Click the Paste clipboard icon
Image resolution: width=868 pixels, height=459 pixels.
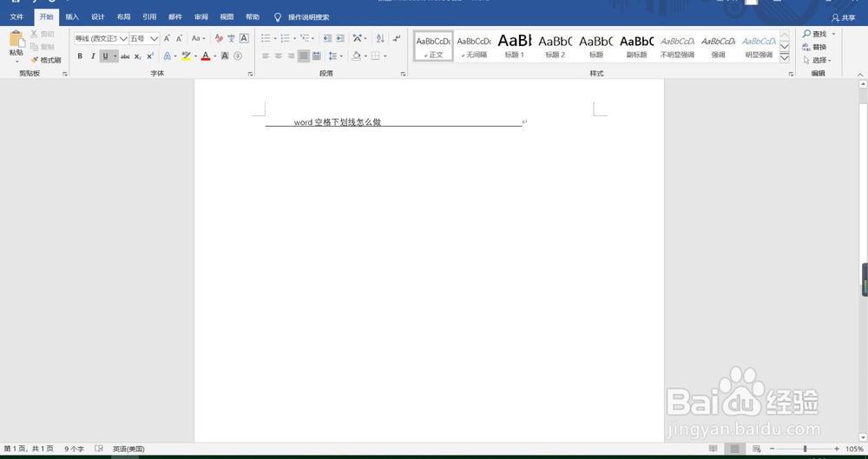[16, 40]
